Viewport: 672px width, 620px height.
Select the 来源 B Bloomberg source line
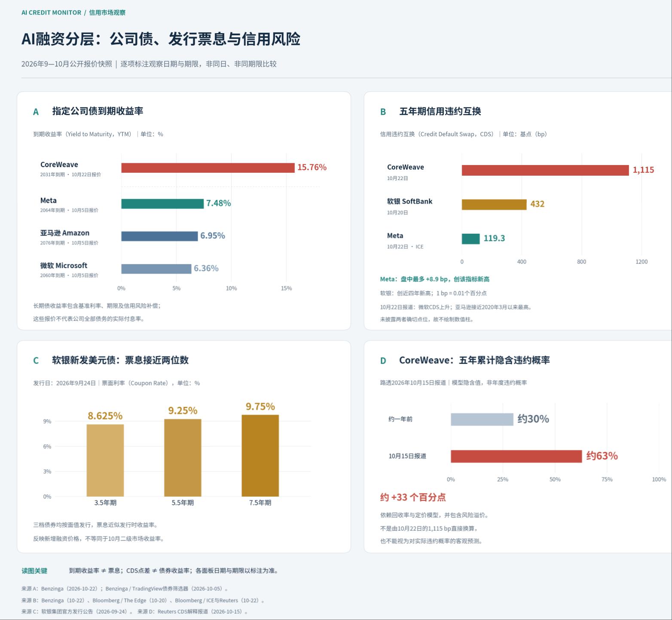(x=143, y=600)
